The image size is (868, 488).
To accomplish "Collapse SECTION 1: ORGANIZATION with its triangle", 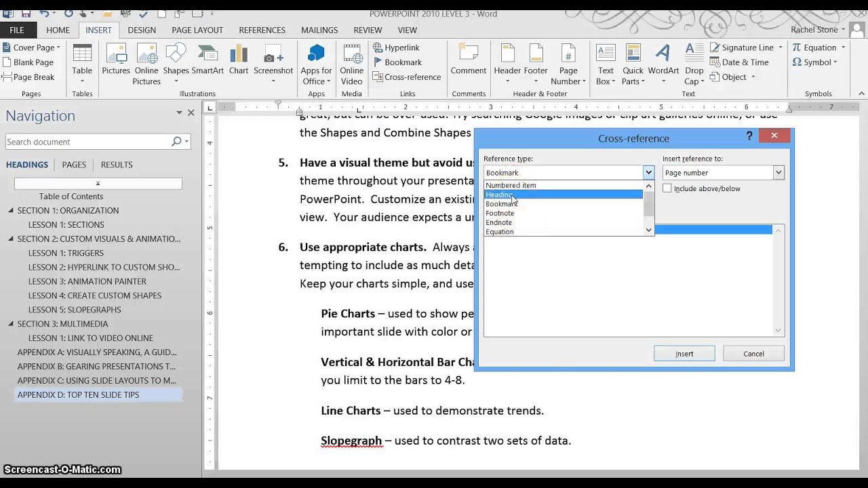I will point(11,210).
